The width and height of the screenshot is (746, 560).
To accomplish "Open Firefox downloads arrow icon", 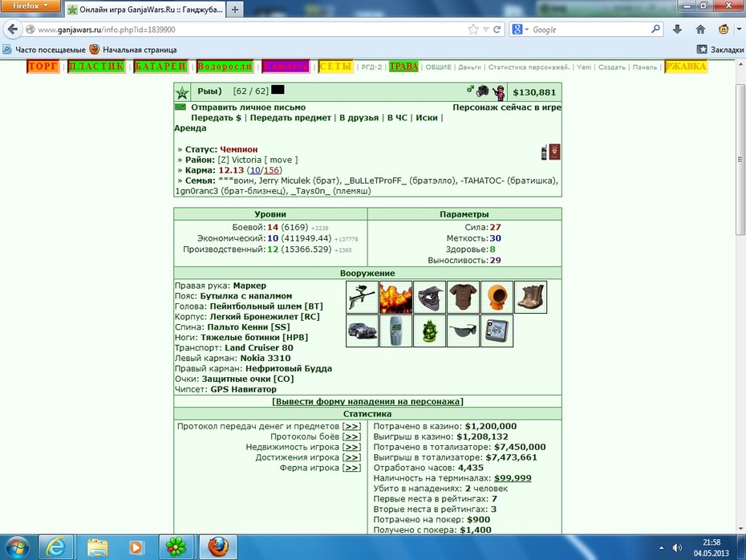I will click(678, 30).
